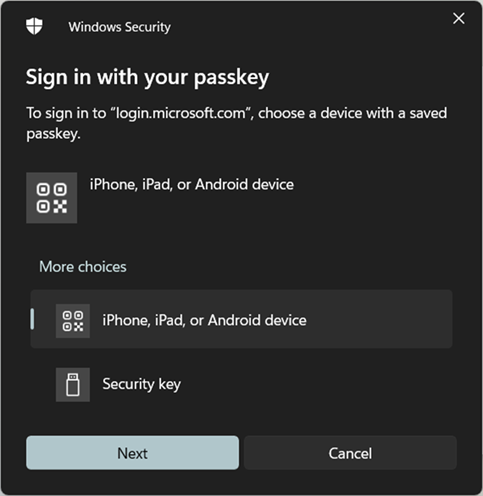Click the Security key text label
The image size is (483, 496).
[142, 384]
